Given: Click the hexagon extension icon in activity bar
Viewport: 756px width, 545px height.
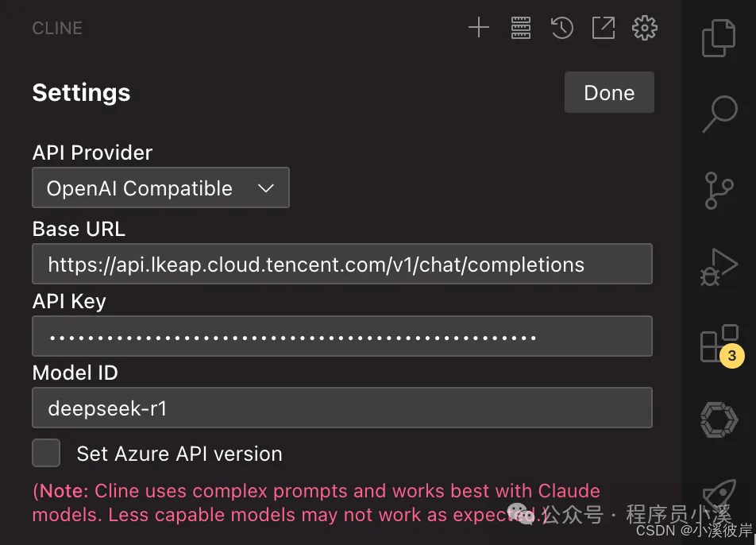Looking at the screenshot, I should [x=719, y=419].
